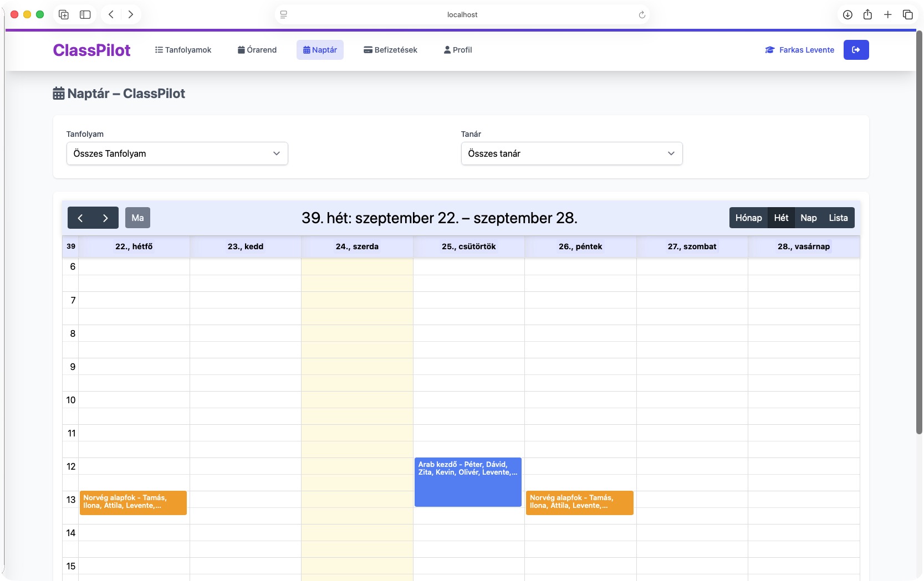The width and height of the screenshot is (924, 581).
Task: Click the Safari share icon
Action: tap(867, 15)
